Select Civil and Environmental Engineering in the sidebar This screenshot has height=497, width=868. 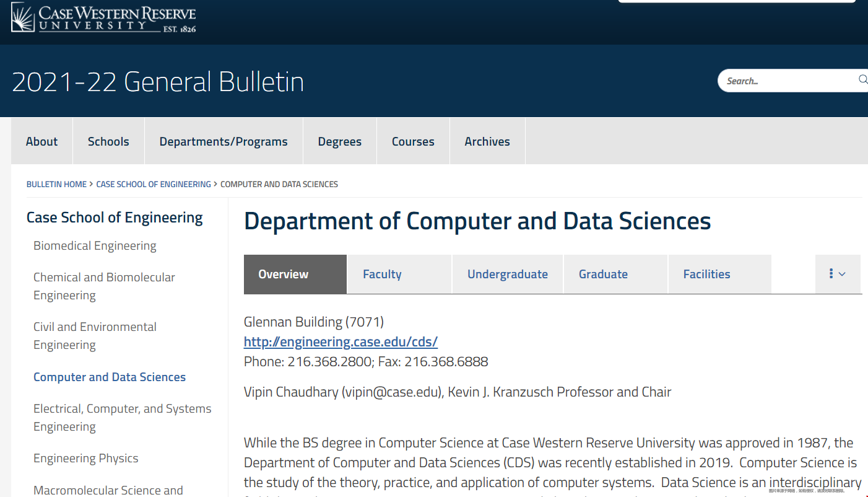(x=95, y=335)
